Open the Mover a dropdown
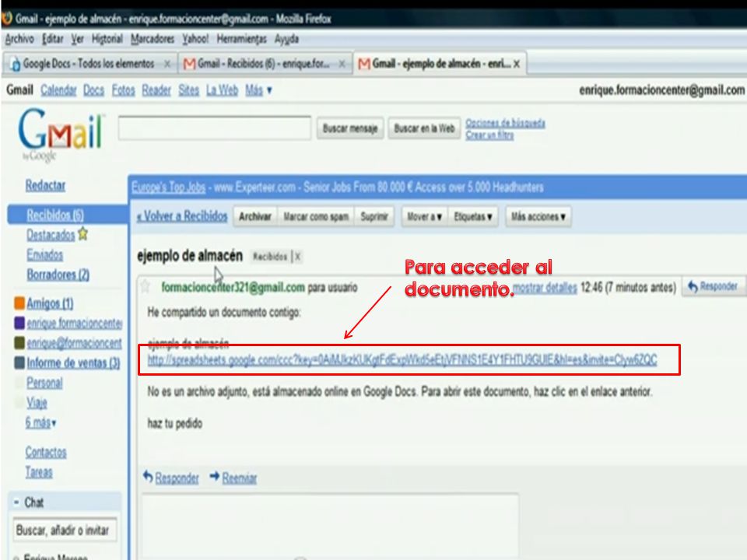Image resolution: width=747 pixels, height=560 pixels. click(425, 217)
